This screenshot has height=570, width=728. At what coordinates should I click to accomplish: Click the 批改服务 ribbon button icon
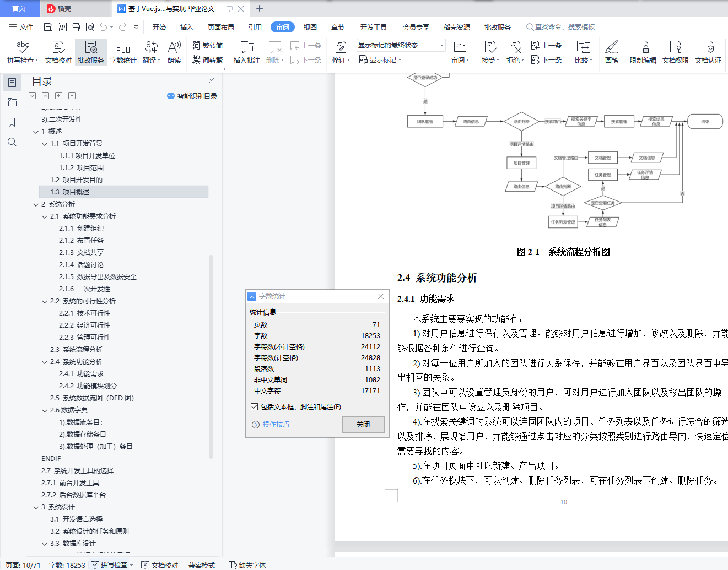coord(91,47)
